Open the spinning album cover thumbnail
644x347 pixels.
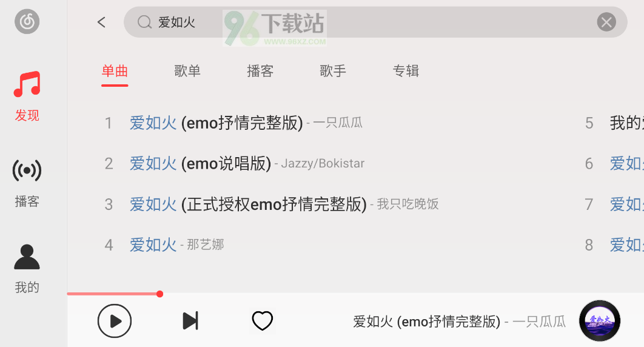pyautogui.click(x=600, y=321)
